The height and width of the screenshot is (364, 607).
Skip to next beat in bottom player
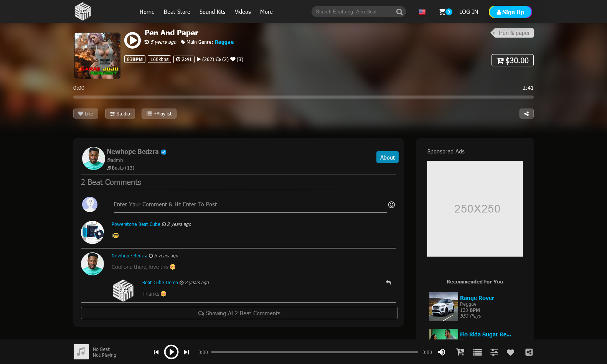coord(186,352)
